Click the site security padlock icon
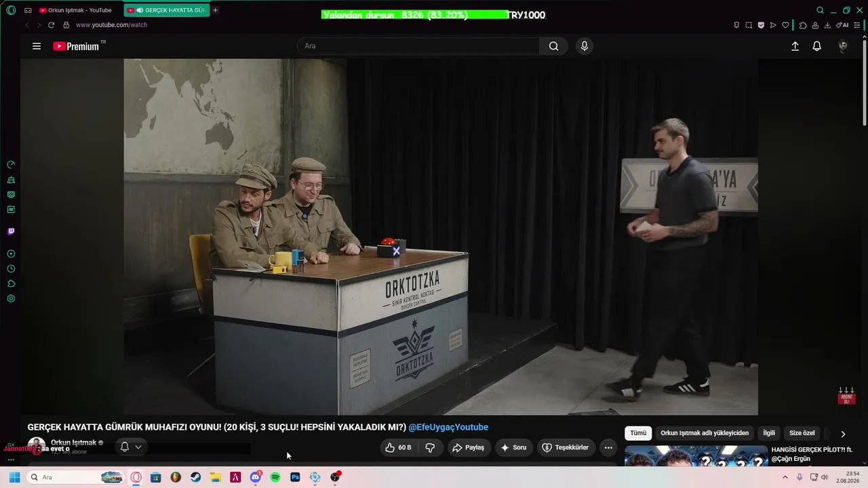868x488 pixels. tap(66, 25)
